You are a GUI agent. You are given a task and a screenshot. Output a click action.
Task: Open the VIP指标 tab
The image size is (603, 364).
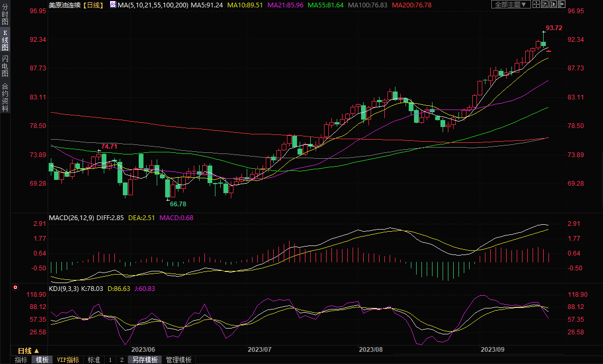click(x=68, y=360)
